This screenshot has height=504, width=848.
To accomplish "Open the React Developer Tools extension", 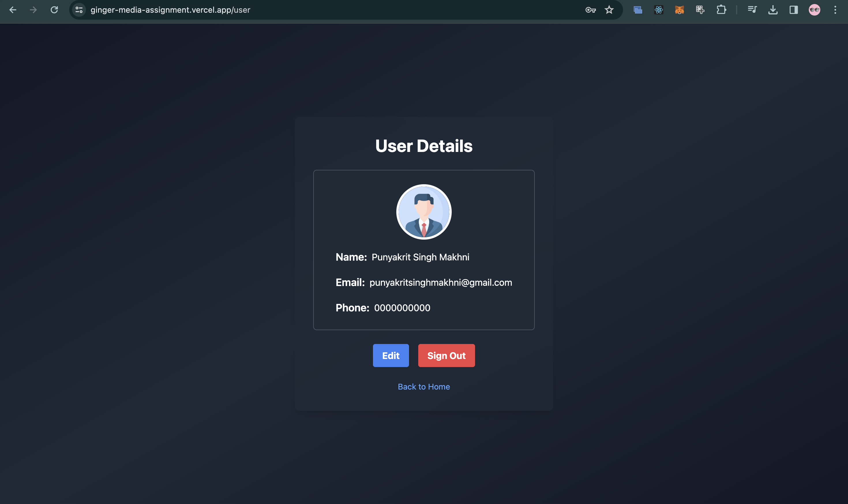I will [658, 10].
